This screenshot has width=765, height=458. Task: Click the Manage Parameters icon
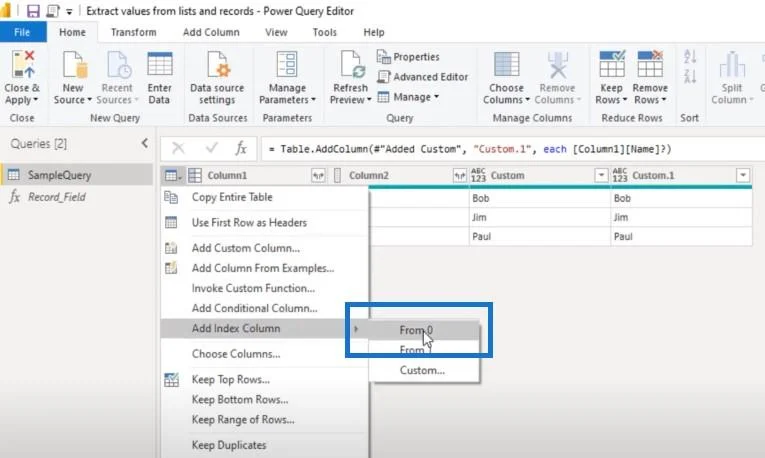click(x=287, y=64)
